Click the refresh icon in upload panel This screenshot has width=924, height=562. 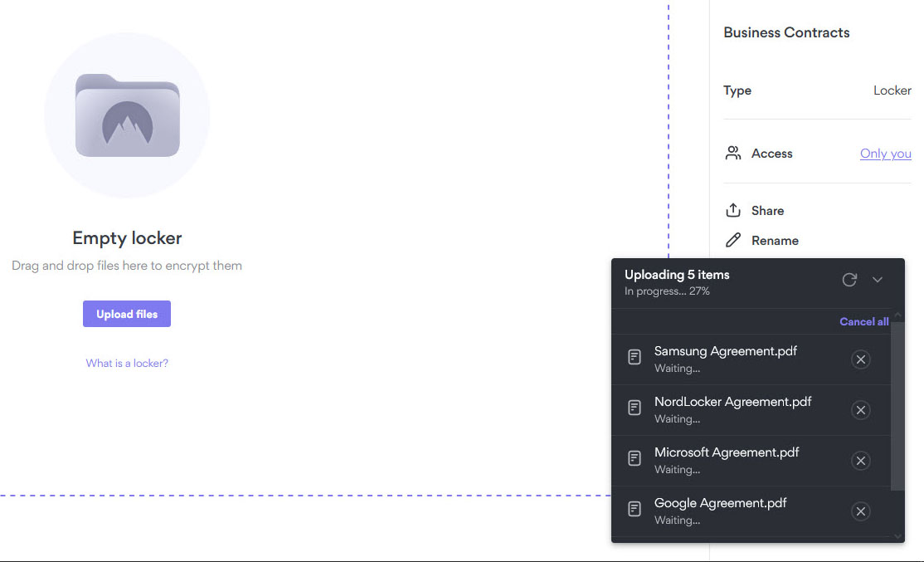(x=849, y=280)
